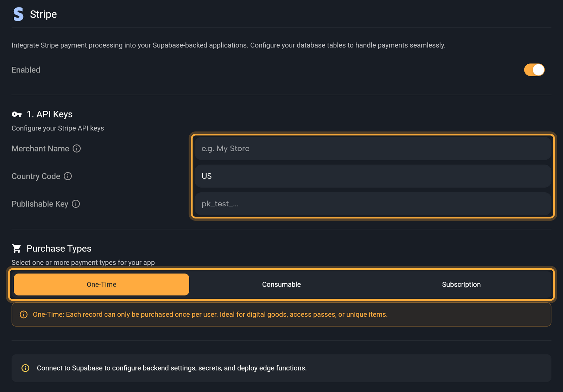This screenshot has height=392, width=563.
Task: Click the info icon in Supabase notice
Action: (x=25, y=368)
